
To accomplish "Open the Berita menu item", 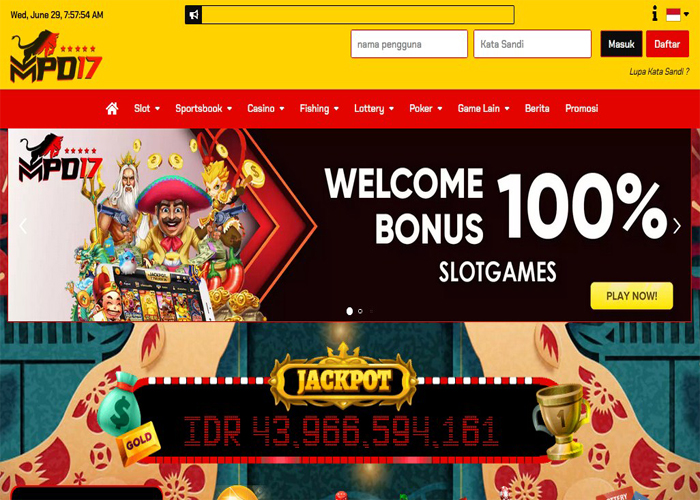I will (537, 108).
